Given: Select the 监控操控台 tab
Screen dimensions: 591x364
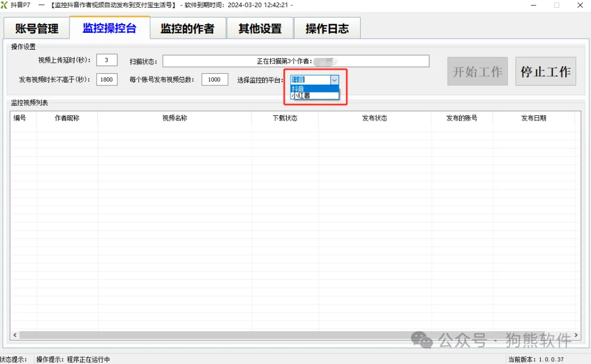Looking at the screenshot, I should pos(109,28).
